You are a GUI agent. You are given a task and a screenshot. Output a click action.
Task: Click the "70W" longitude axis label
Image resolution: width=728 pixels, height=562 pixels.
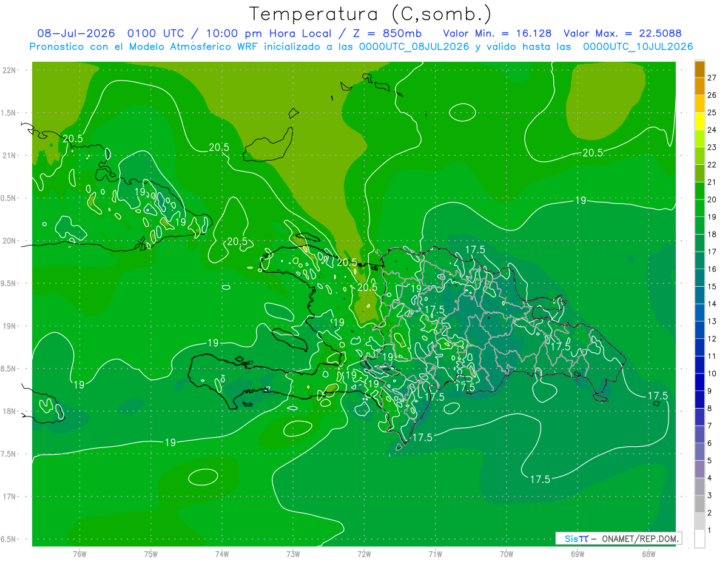tap(507, 554)
